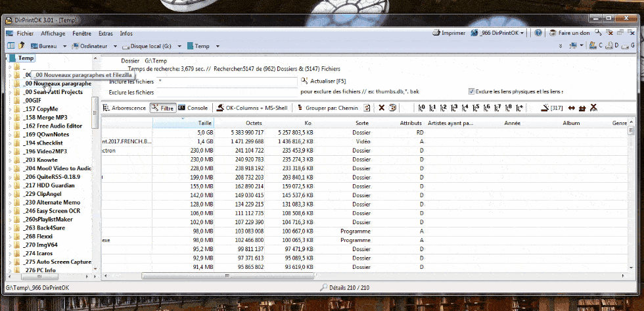The width and height of the screenshot is (644, 311).
Task: Set tree expand level 8
Action: [509, 108]
